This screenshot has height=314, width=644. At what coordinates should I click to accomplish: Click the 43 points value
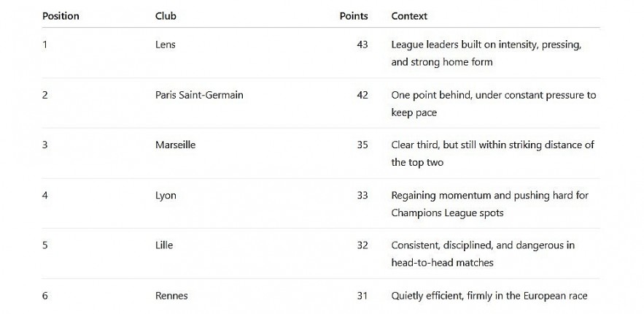pyautogui.click(x=362, y=45)
